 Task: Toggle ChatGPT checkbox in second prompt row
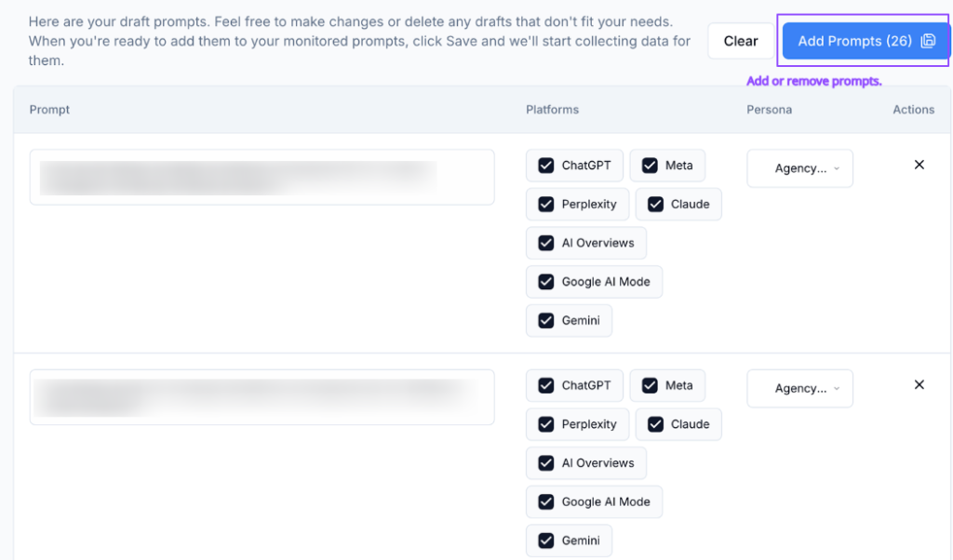click(546, 385)
